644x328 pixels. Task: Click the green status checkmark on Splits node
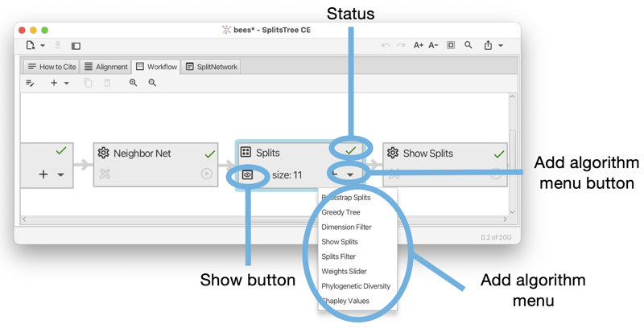point(351,150)
